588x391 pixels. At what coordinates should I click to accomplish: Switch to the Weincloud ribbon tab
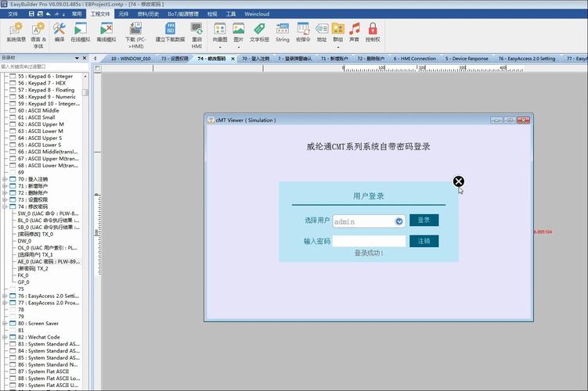pos(257,14)
